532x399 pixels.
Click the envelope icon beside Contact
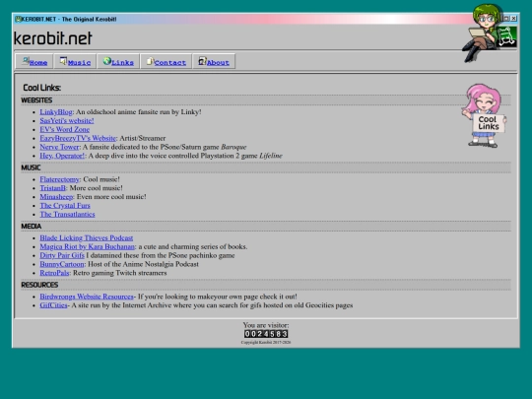150,61
